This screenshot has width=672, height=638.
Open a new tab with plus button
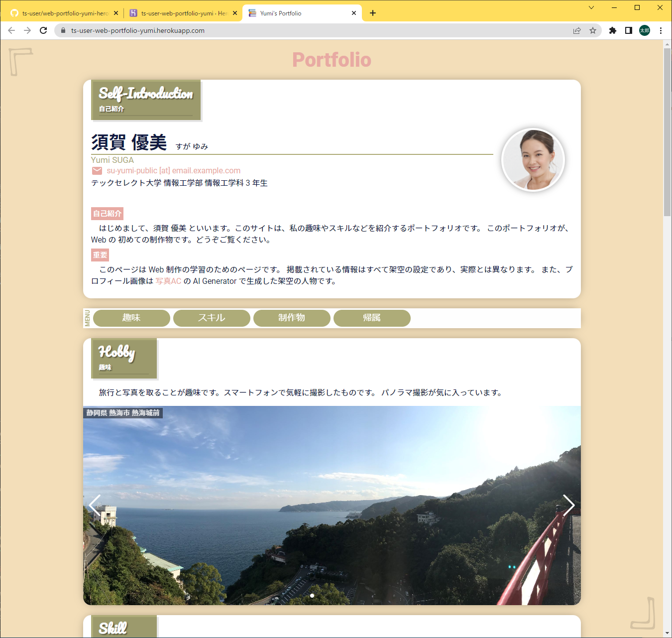pos(373,13)
